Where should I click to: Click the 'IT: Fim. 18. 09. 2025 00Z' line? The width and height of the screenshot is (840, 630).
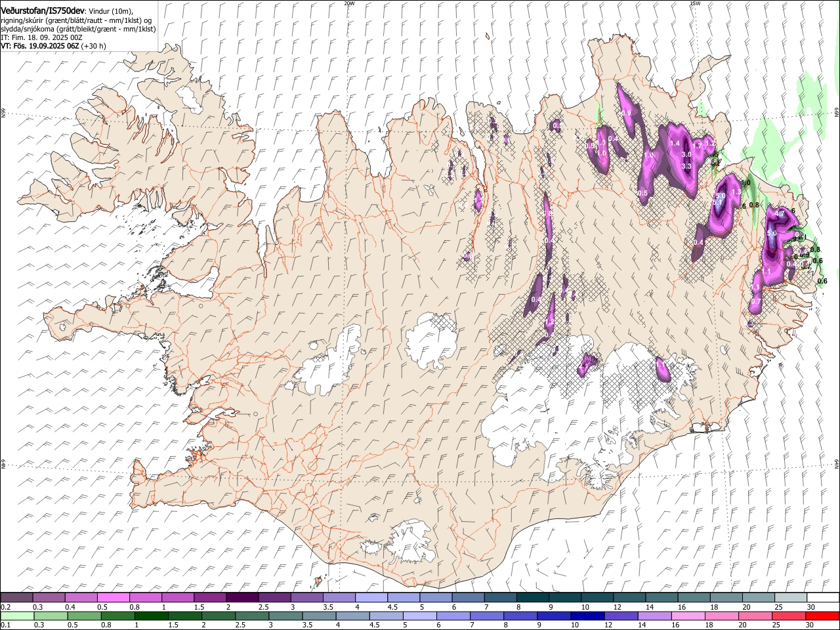(41, 38)
